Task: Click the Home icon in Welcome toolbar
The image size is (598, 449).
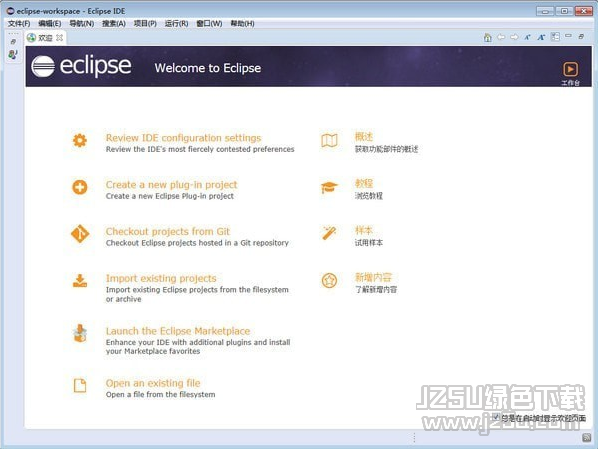Action: (487, 37)
